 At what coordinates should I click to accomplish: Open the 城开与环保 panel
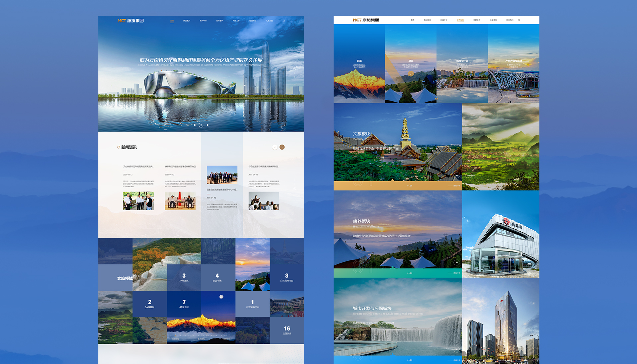pos(462,64)
